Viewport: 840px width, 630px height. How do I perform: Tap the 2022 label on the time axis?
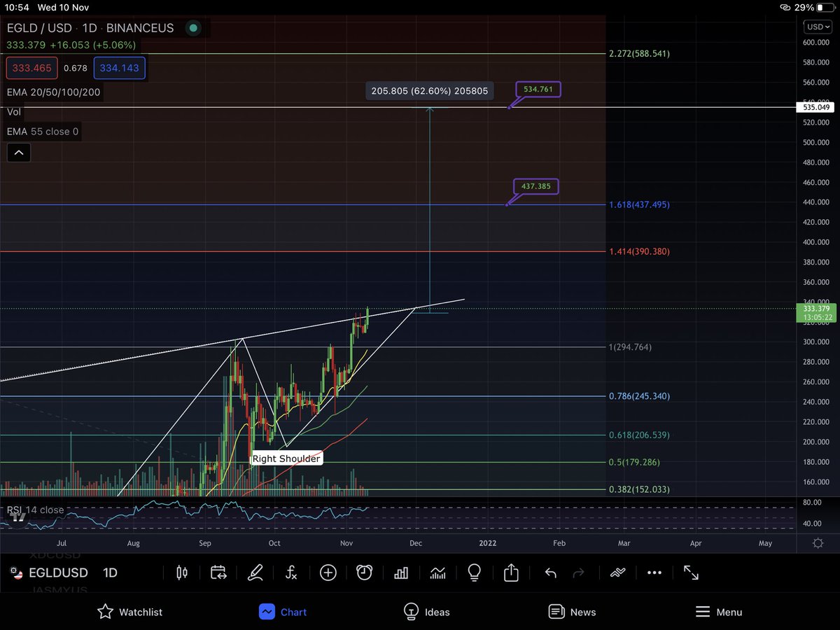coord(488,542)
